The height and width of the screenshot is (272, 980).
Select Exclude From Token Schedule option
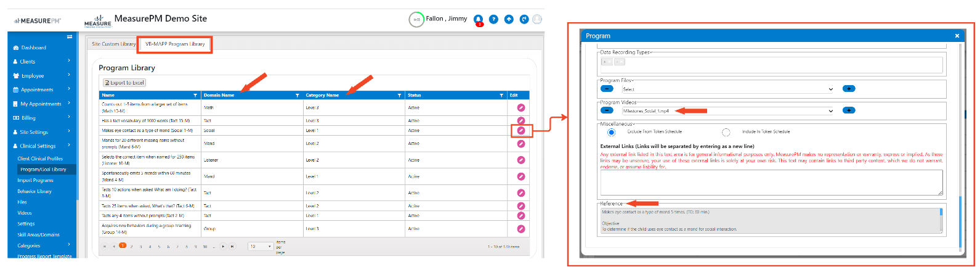(x=611, y=132)
